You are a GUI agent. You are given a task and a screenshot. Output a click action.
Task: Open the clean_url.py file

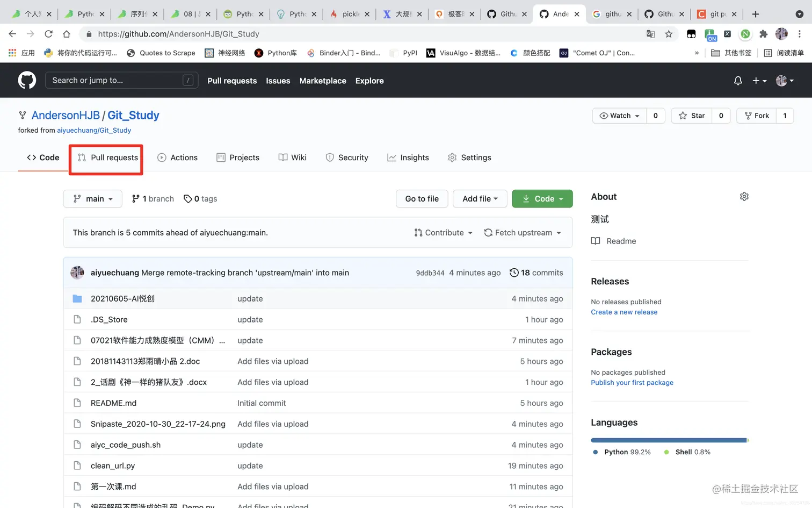tap(113, 466)
